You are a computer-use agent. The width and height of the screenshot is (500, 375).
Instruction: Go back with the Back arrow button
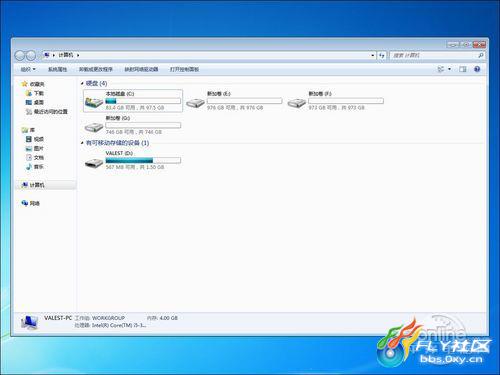(x=20, y=55)
